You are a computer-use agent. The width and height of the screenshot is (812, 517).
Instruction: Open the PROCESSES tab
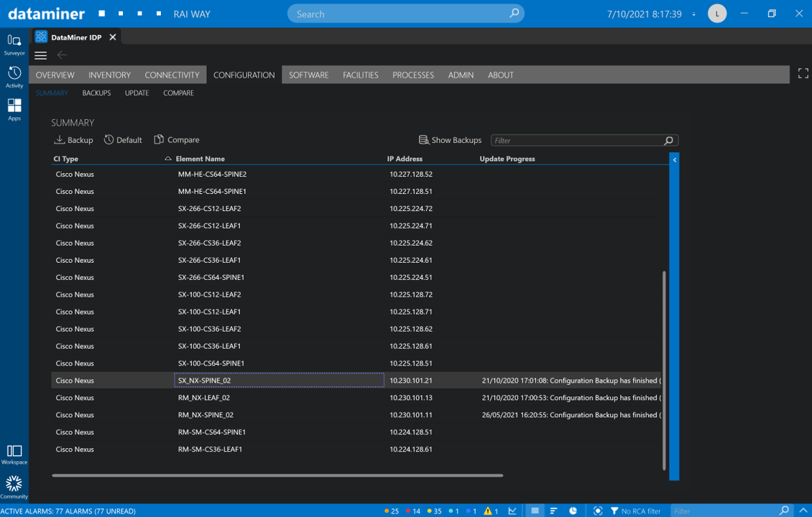click(412, 75)
